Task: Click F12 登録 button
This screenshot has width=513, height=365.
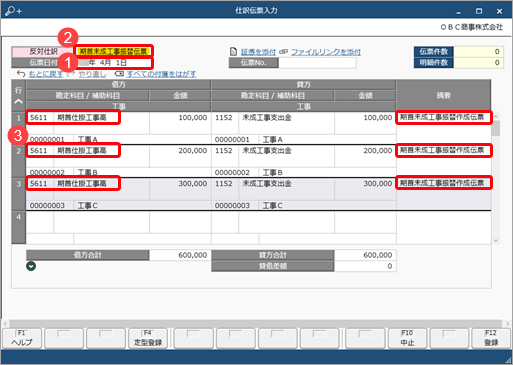Action: 491,338
